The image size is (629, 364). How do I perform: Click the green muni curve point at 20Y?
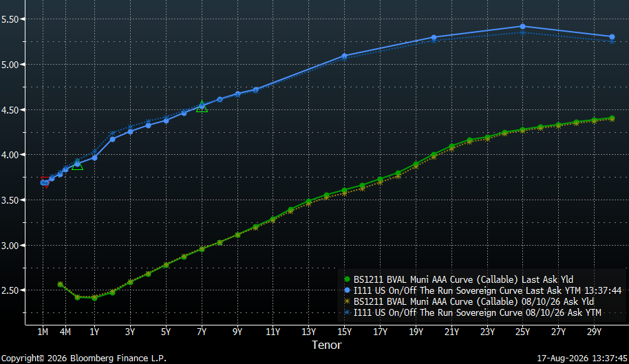coord(434,154)
